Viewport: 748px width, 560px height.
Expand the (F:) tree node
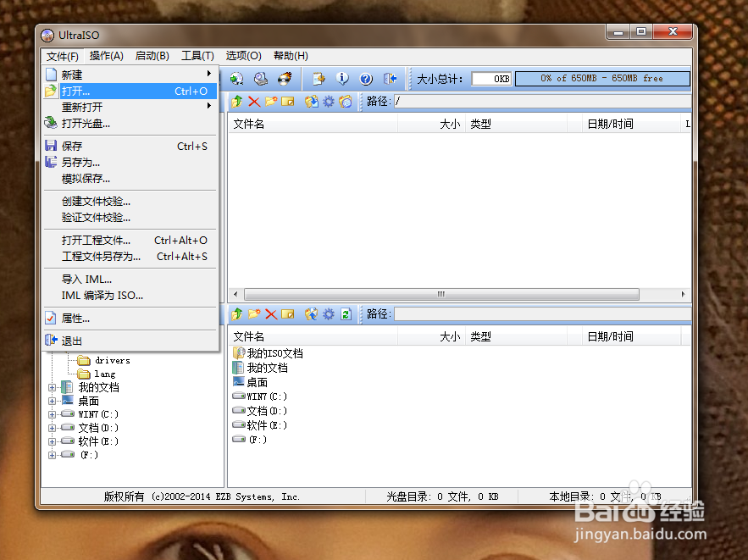tap(52, 455)
